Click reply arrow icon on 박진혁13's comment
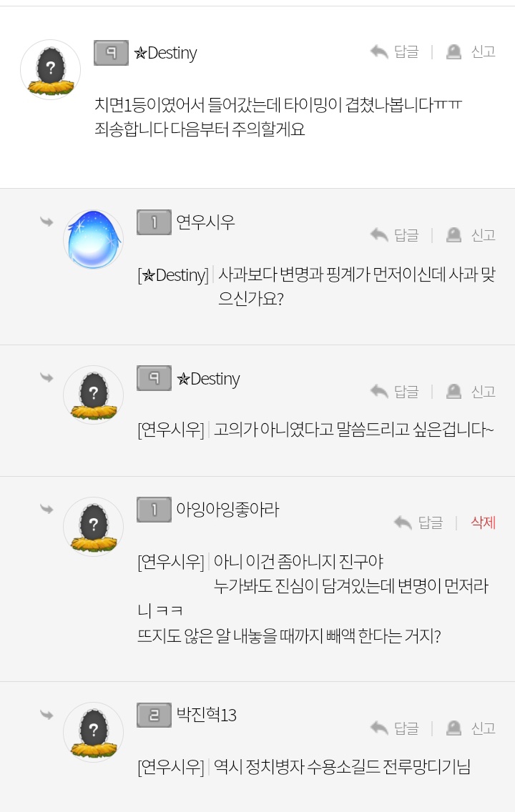515x812 pixels. coord(379,728)
